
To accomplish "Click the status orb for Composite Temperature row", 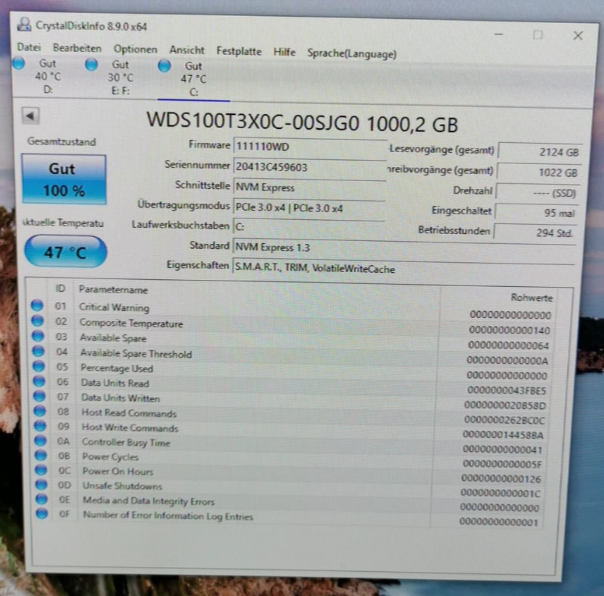I will [x=37, y=320].
